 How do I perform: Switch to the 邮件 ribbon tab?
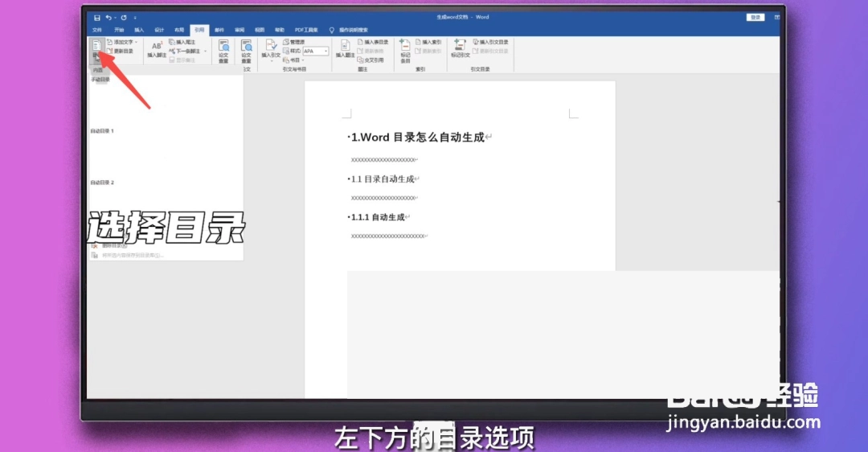point(219,30)
